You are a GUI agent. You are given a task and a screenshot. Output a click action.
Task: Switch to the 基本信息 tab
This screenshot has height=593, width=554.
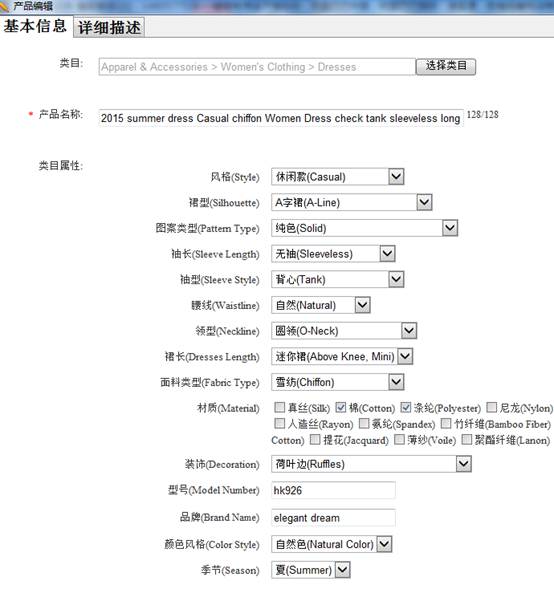pos(35,26)
